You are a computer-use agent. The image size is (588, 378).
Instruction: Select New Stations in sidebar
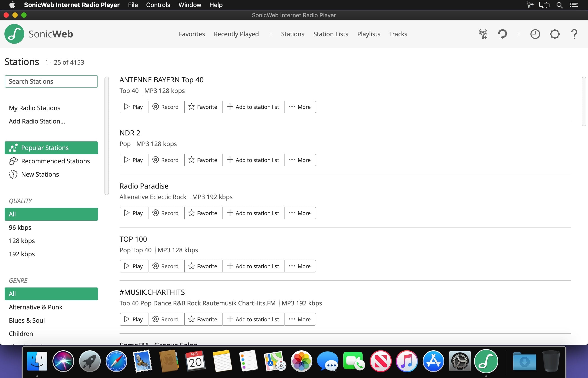click(x=40, y=174)
